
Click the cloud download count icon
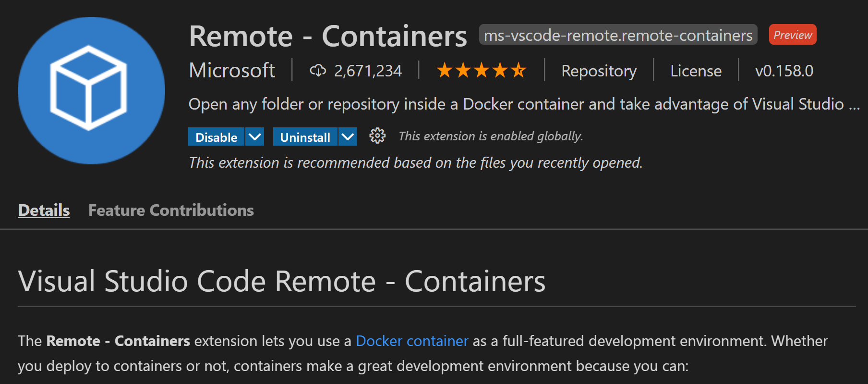click(x=318, y=71)
